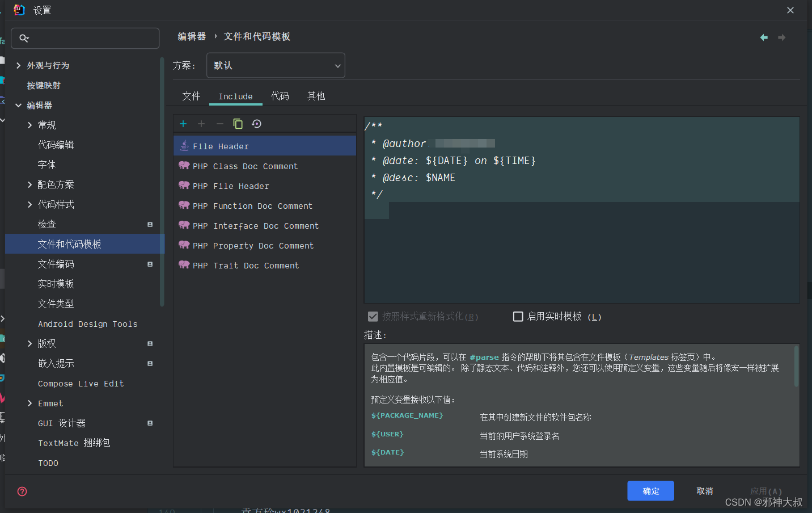
Task: Toggle the 按照样式重新格式化 checkbox
Action: [373, 317]
